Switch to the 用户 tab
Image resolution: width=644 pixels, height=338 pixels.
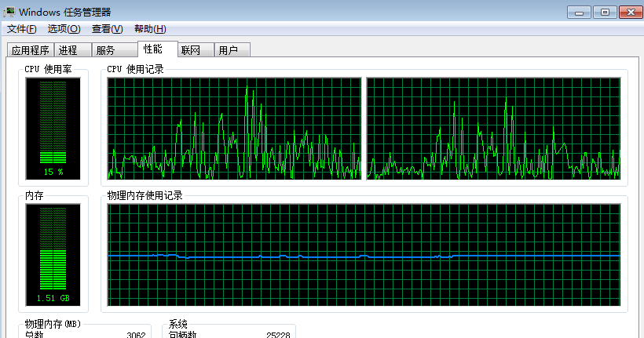pos(232,50)
